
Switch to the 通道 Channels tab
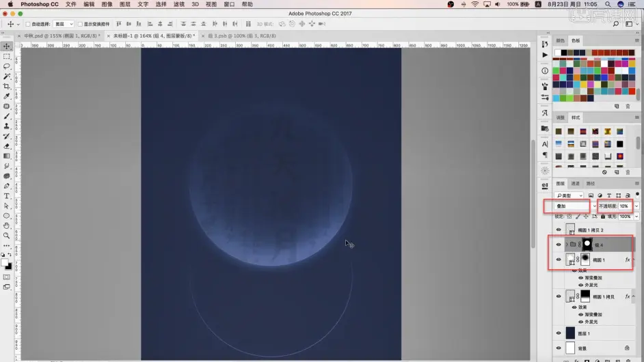pyautogui.click(x=575, y=184)
